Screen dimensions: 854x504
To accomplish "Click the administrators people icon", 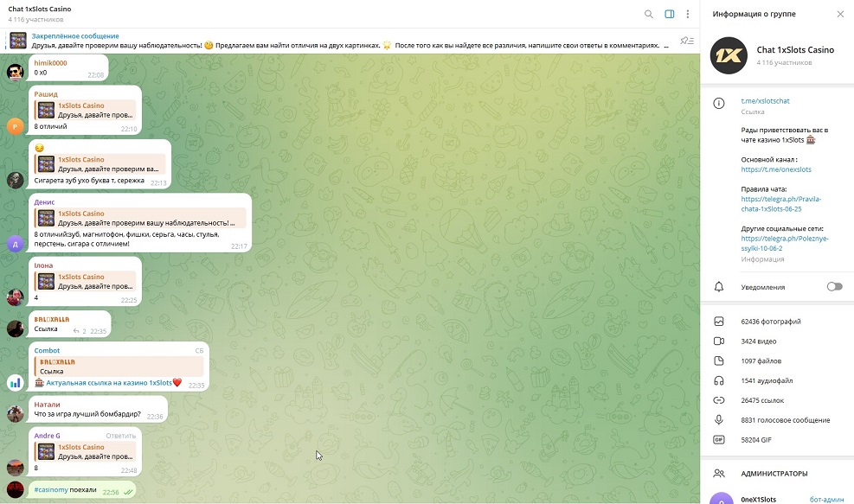I will click(719, 474).
